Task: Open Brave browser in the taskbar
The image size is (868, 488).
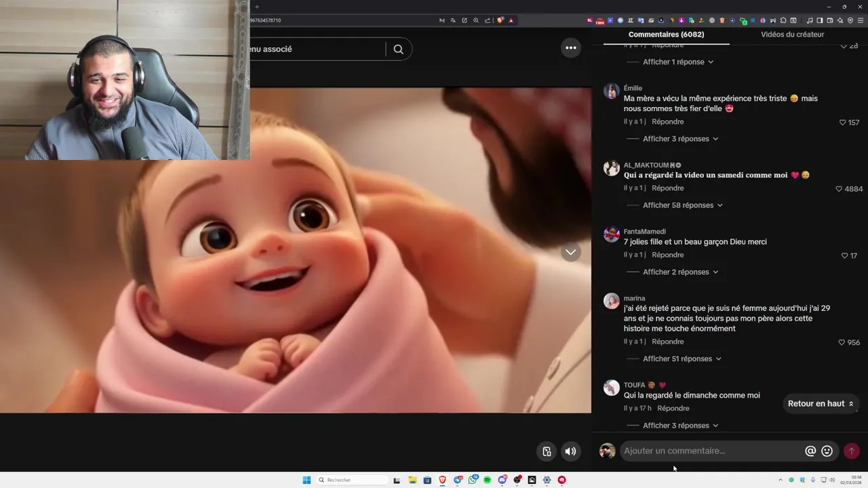Action: click(443, 480)
